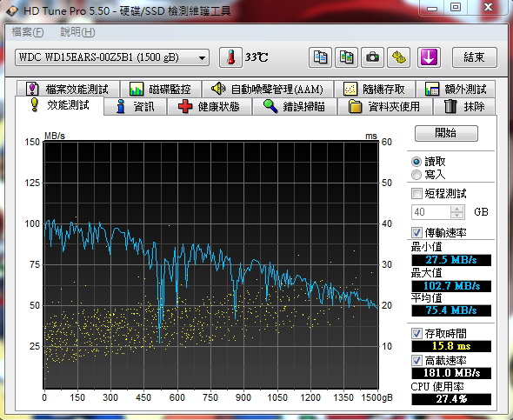This screenshot has height=420, width=513.
Task: Click the 結束 exit button
Action: click(x=475, y=57)
